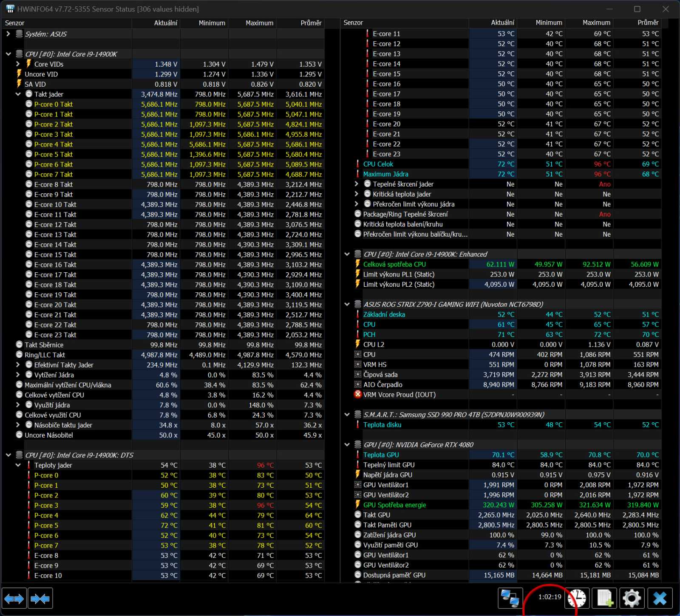Click the left Maximum column header
This screenshot has width=680, height=616.
pyautogui.click(x=252, y=23)
